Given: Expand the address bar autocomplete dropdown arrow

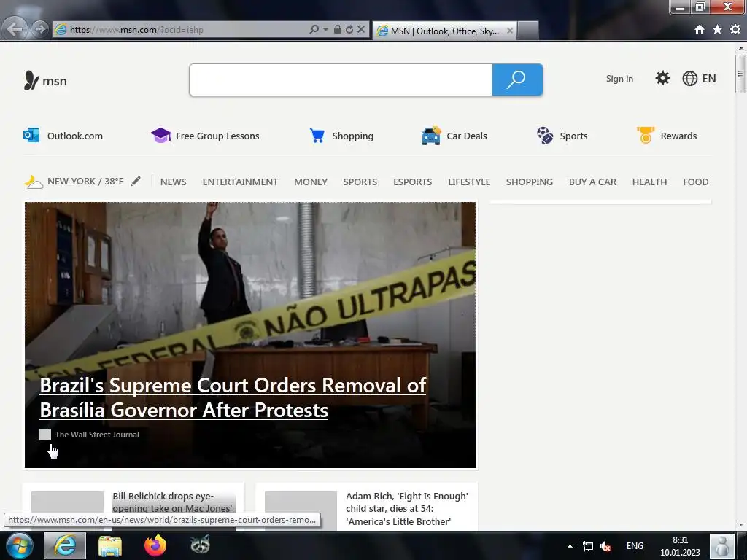Looking at the screenshot, I should [x=325, y=29].
